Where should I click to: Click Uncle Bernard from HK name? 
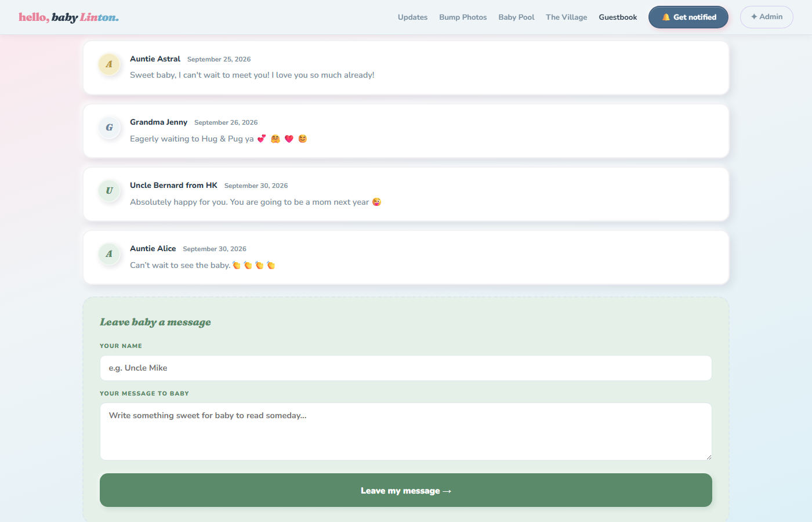pyautogui.click(x=173, y=186)
